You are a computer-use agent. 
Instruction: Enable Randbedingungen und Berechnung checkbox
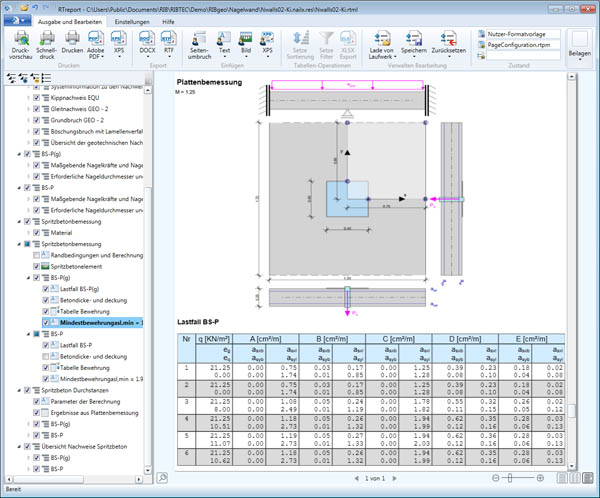tap(36, 255)
